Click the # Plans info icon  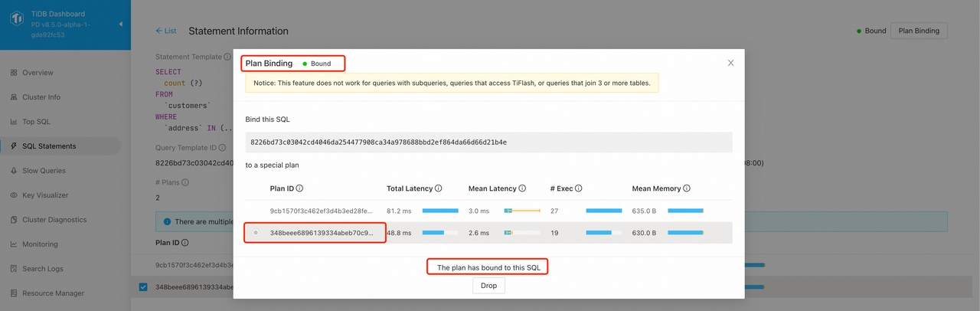tap(185, 183)
